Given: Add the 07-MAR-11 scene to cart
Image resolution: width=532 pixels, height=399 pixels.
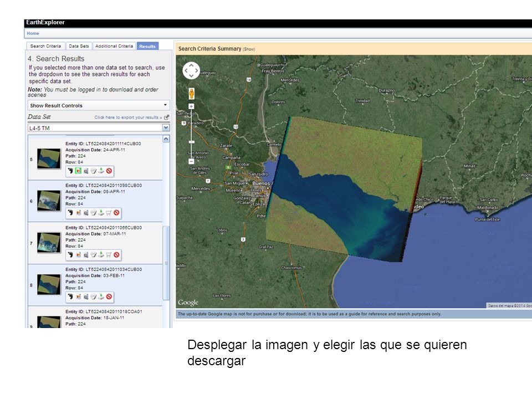Looking at the screenshot, I should point(109,255).
